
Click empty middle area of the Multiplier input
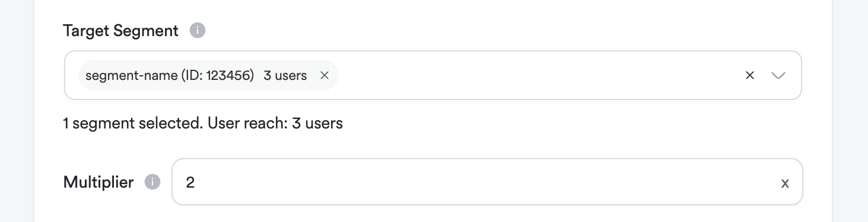click(x=487, y=182)
